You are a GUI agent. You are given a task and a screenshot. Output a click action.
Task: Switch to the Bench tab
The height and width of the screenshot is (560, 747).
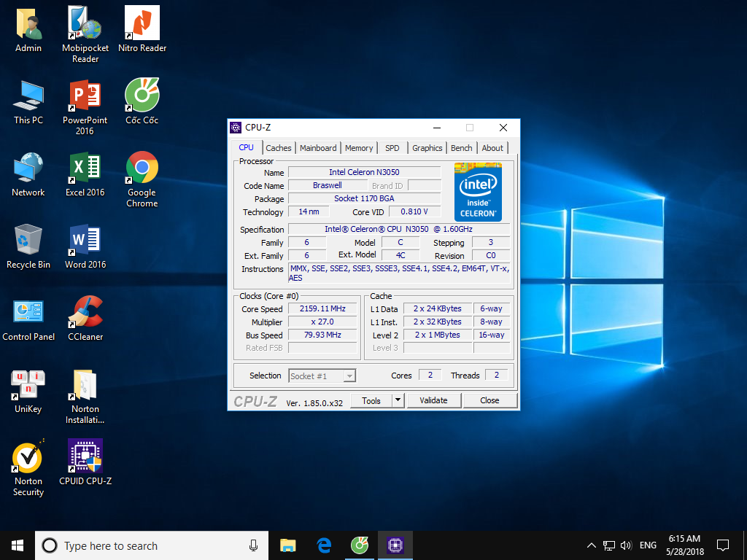pyautogui.click(x=462, y=148)
